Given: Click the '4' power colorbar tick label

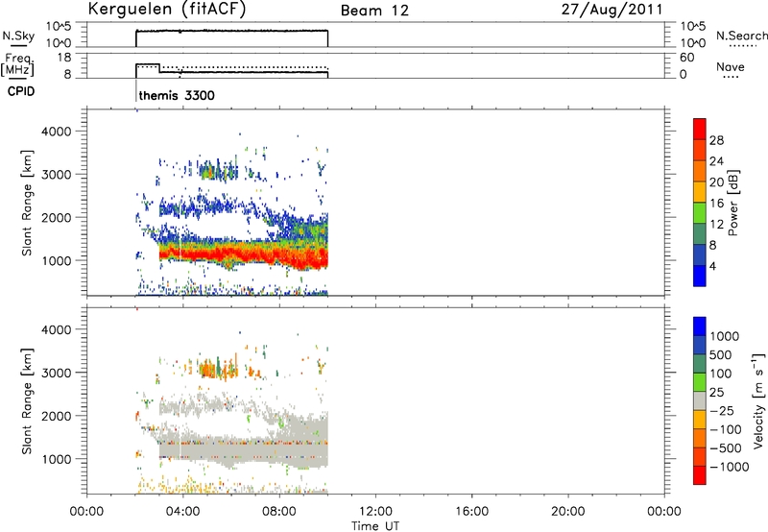Looking at the screenshot, I should [x=712, y=266].
